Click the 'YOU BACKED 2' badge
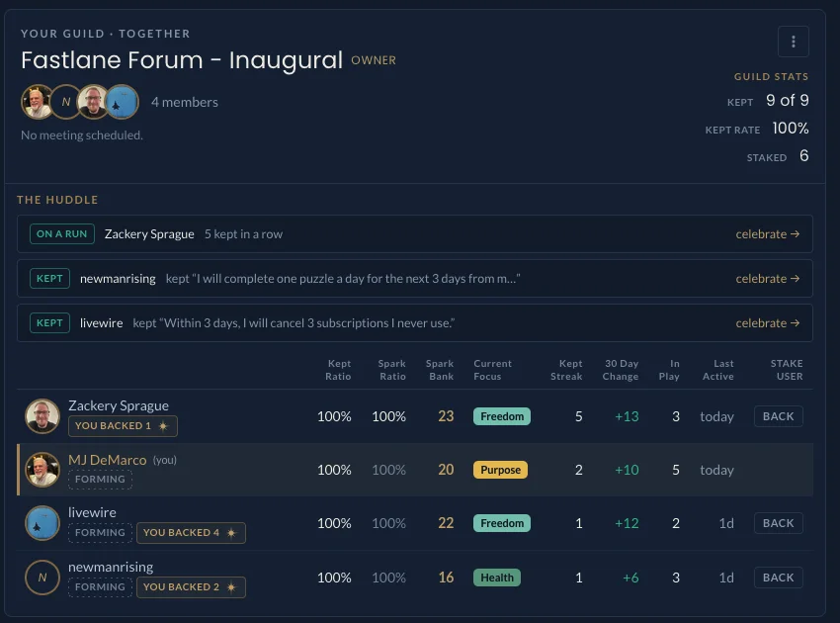The image size is (840, 623). coord(191,586)
